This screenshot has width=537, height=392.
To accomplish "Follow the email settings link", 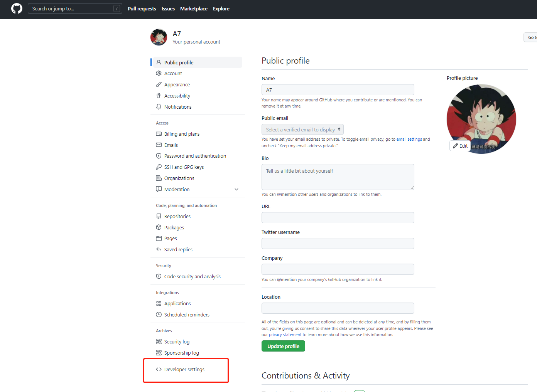I will click(409, 139).
